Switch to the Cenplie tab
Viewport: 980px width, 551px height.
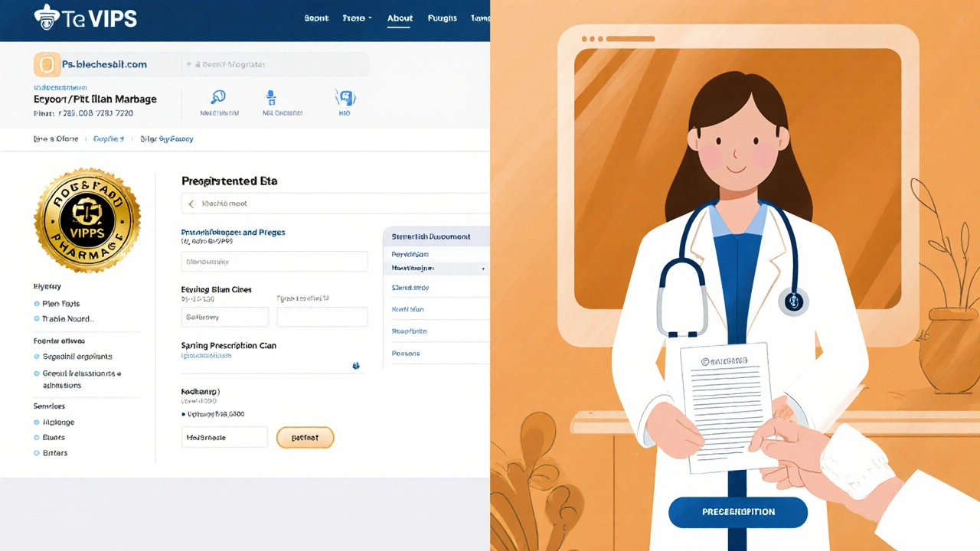tap(108, 139)
